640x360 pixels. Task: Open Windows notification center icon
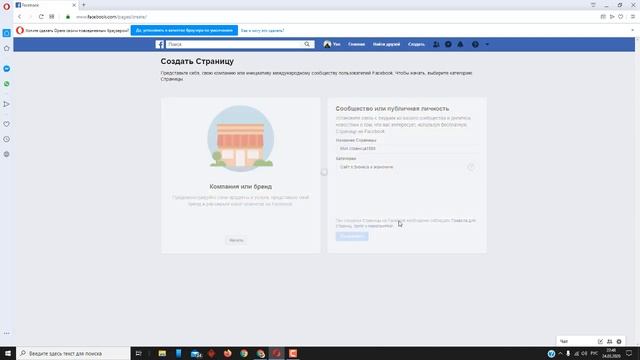tap(629, 353)
